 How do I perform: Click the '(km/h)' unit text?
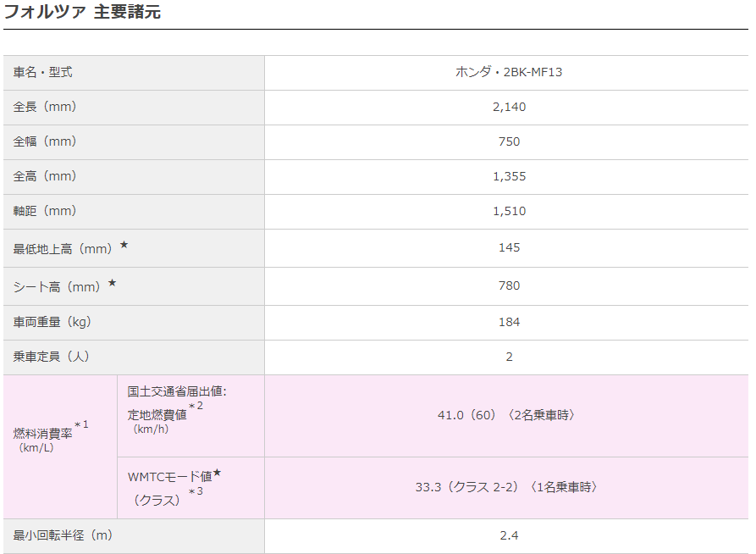tap(151, 429)
